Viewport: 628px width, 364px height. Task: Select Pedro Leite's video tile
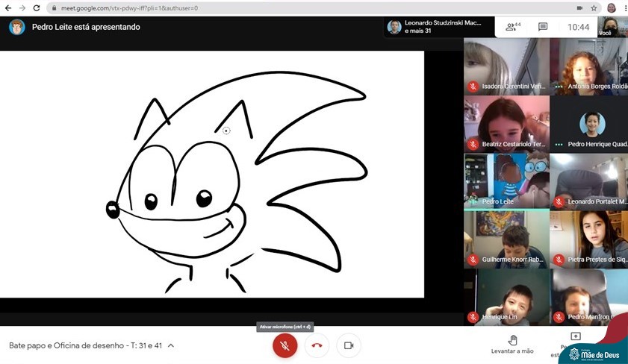coord(506,181)
